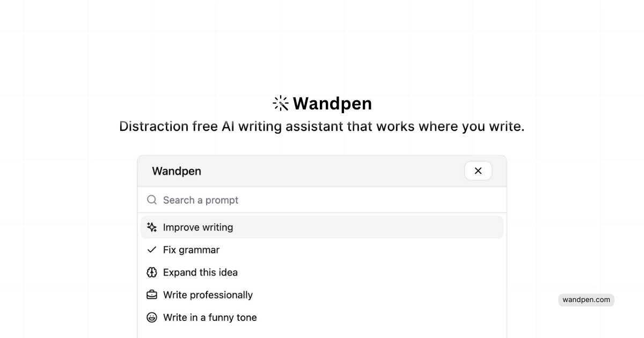
Task: Click the Wandpen magic wand logo icon
Action: pyautogui.click(x=280, y=103)
